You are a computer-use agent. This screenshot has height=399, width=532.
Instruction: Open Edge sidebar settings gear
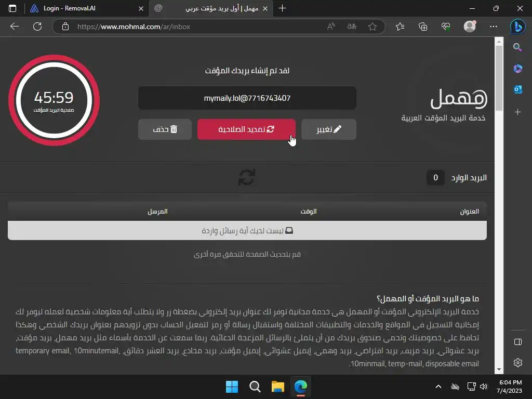(518, 363)
